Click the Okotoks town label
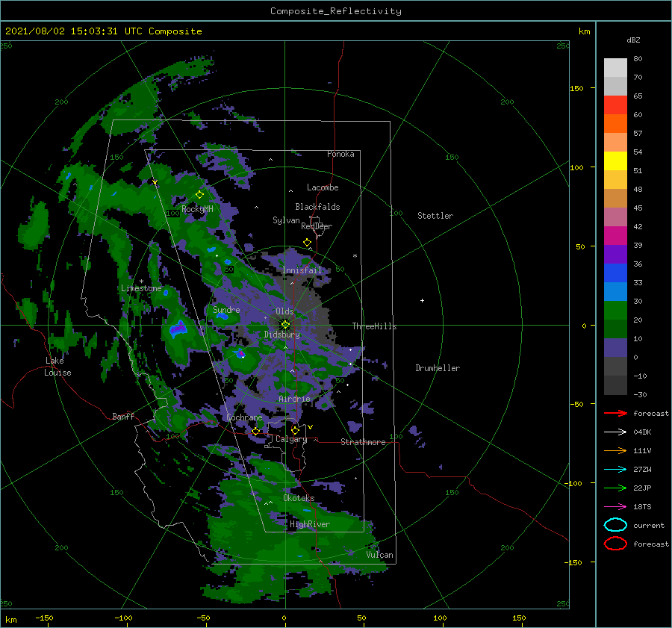 [x=299, y=498]
